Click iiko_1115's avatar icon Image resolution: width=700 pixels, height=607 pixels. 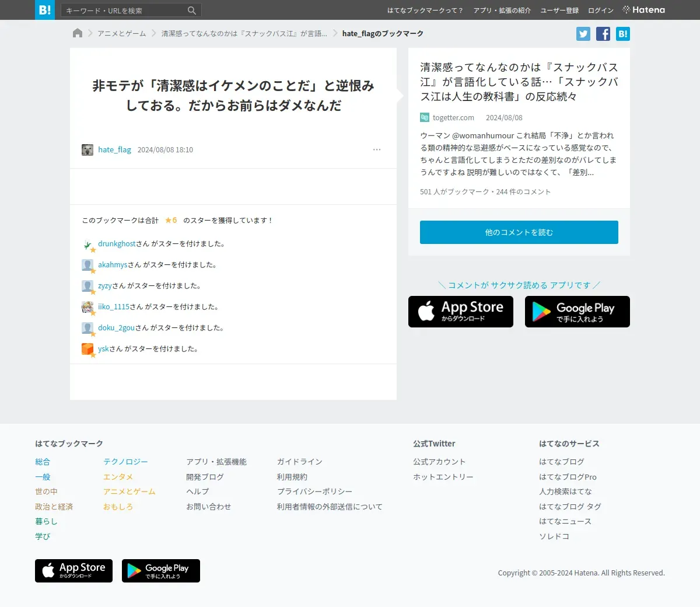tap(87, 307)
